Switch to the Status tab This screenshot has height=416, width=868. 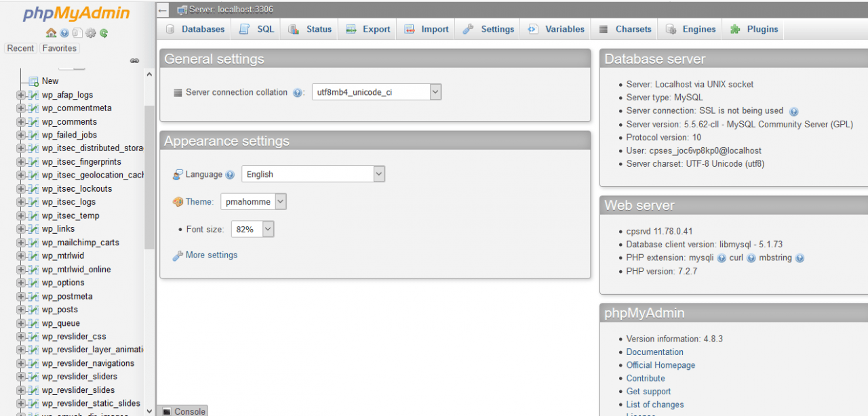pyautogui.click(x=310, y=29)
